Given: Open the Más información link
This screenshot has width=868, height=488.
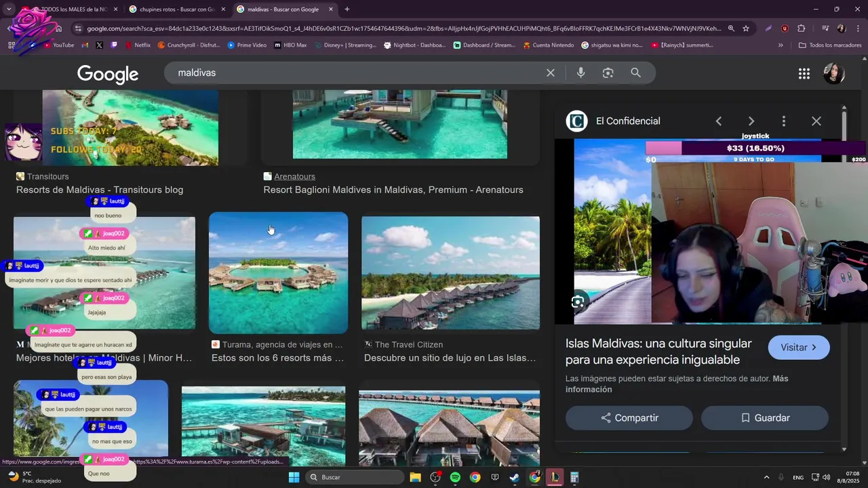Looking at the screenshot, I should coord(677,384).
